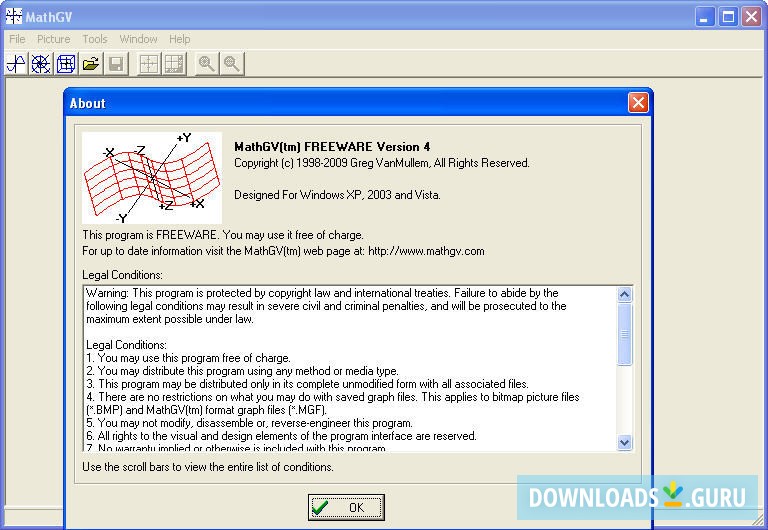Click inside the Legal Conditions text box
This screenshot has height=530, width=768.
click(350, 368)
